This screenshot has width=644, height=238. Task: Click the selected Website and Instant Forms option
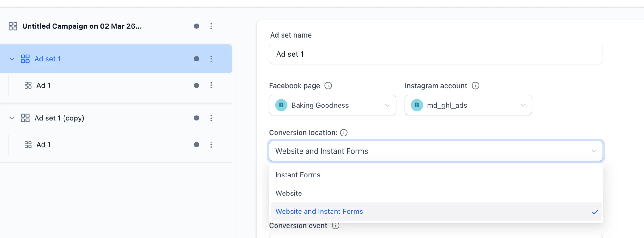(x=319, y=212)
